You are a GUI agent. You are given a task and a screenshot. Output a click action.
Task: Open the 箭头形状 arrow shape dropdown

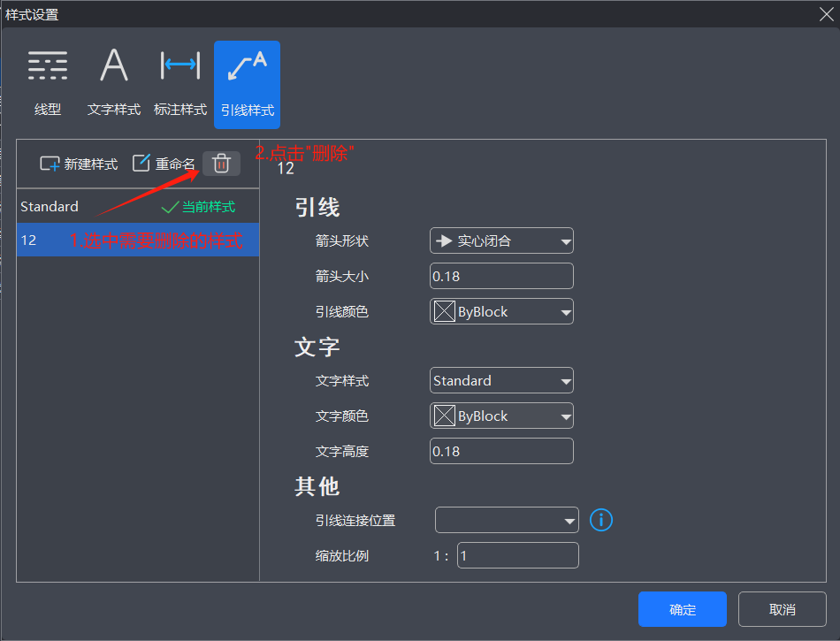coord(501,240)
